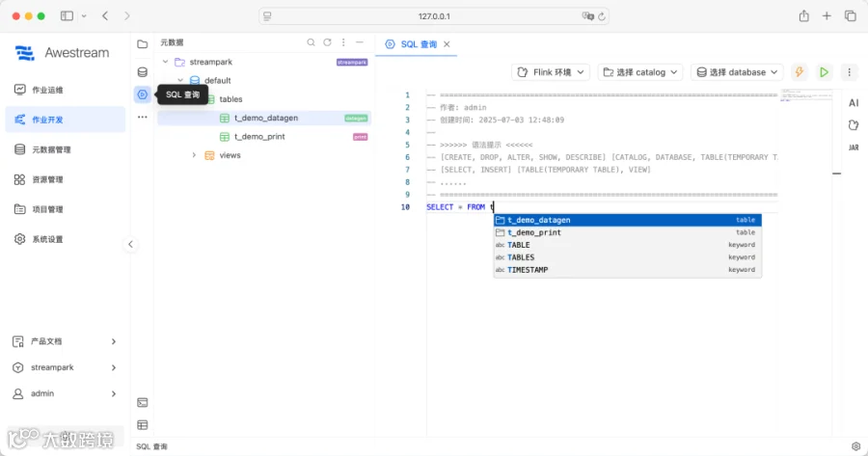The height and width of the screenshot is (456, 868).
Task: Open the AI assistant panel icon
Action: tap(854, 103)
